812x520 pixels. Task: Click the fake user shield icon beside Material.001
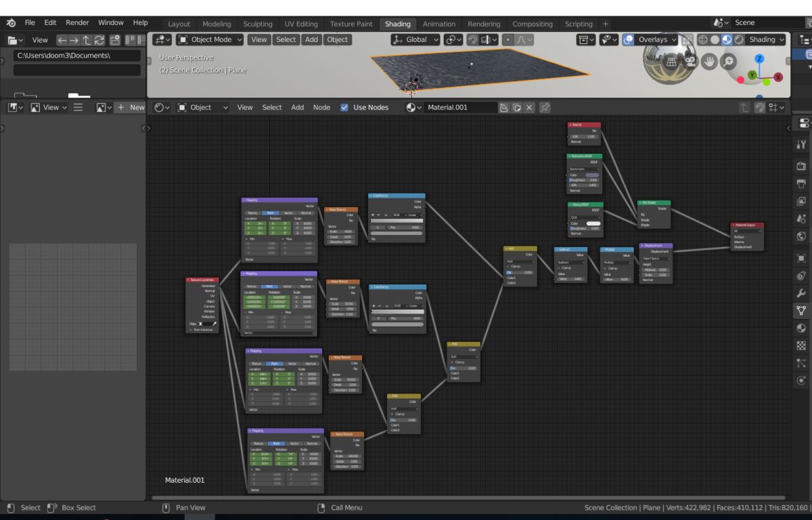click(x=503, y=108)
